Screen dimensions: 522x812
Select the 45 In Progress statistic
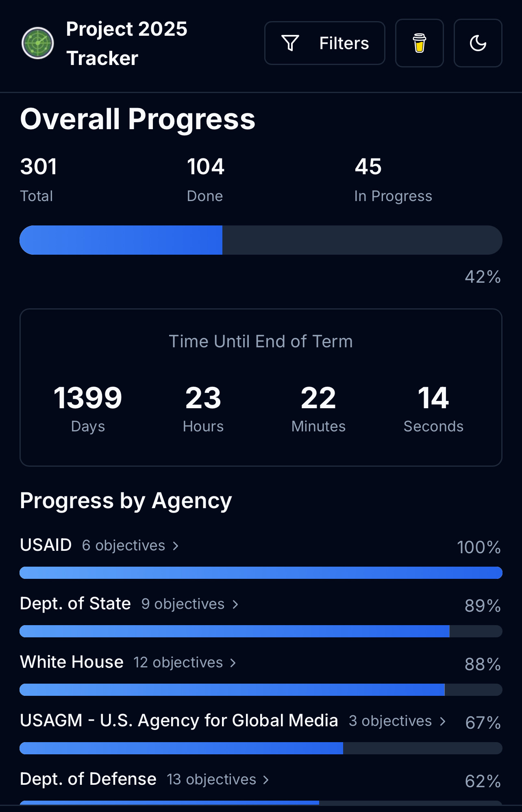[x=393, y=180]
